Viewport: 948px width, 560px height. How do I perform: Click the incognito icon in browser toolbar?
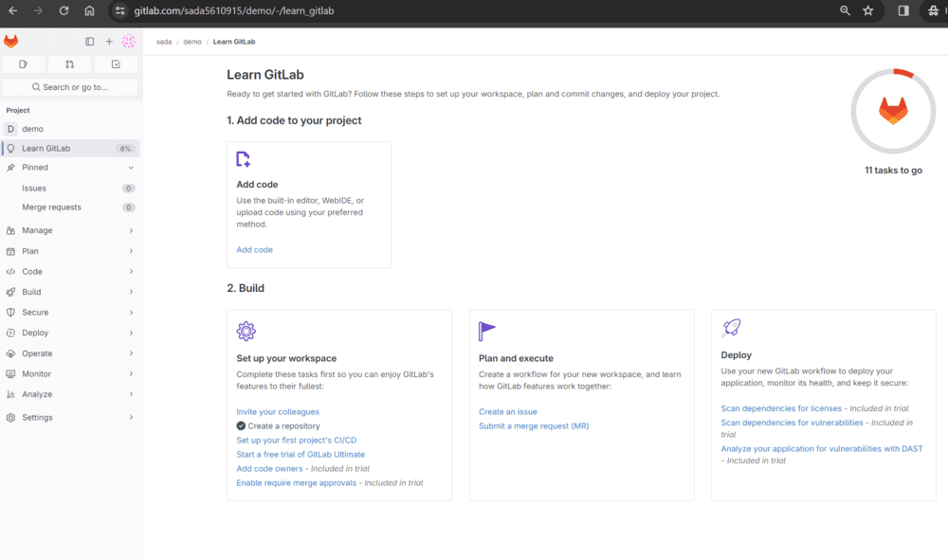(x=934, y=10)
